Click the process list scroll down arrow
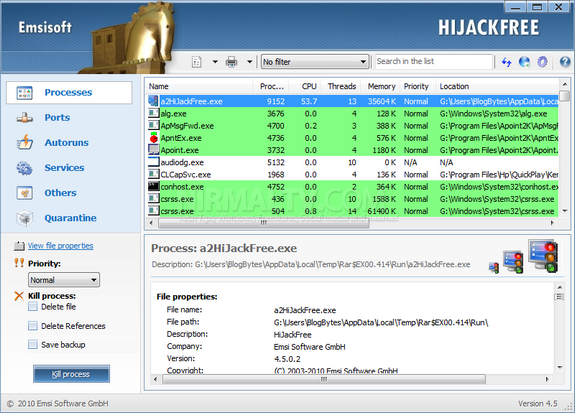 coord(565,211)
